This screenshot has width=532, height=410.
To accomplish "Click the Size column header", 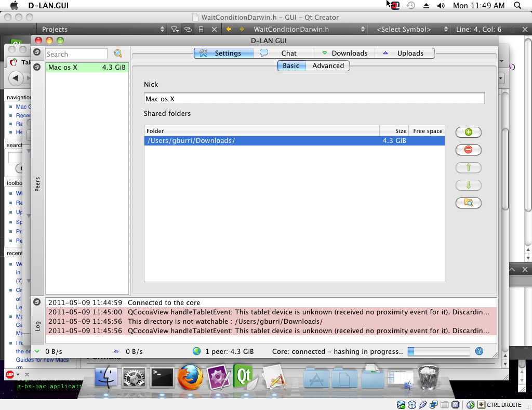I will point(394,130).
